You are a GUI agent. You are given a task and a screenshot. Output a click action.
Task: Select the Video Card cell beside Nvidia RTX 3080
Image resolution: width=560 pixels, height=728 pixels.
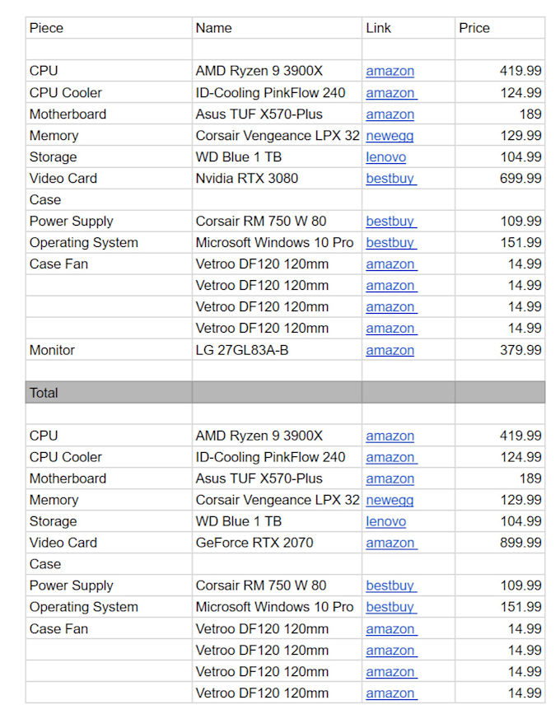point(109,178)
